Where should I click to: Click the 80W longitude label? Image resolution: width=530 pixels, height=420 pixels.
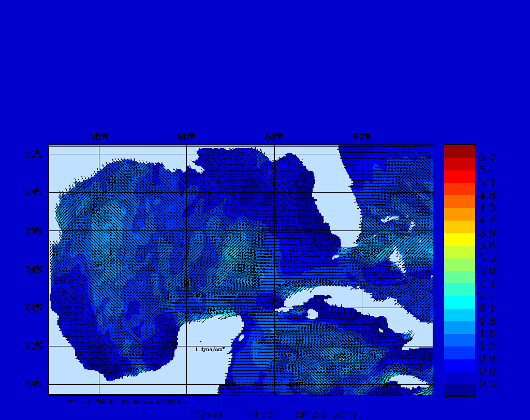[362, 137]
